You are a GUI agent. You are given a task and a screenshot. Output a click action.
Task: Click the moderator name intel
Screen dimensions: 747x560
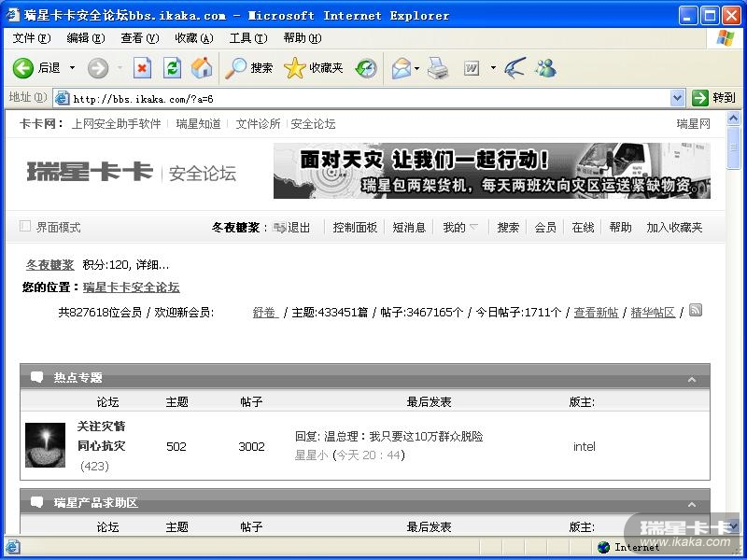585,447
